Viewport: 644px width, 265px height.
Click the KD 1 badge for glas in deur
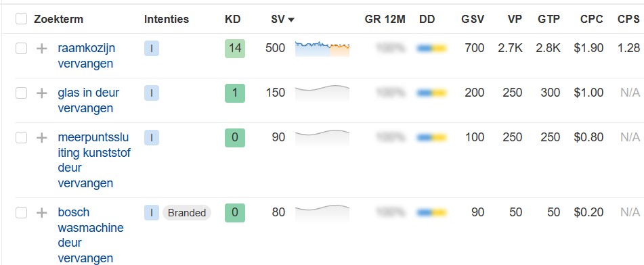[x=235, y=93]
